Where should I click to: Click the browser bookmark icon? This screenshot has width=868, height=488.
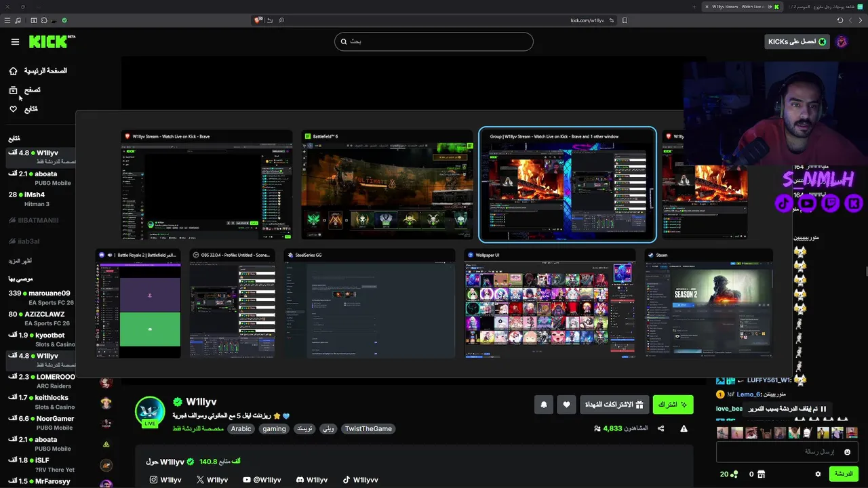pos(625,20)
